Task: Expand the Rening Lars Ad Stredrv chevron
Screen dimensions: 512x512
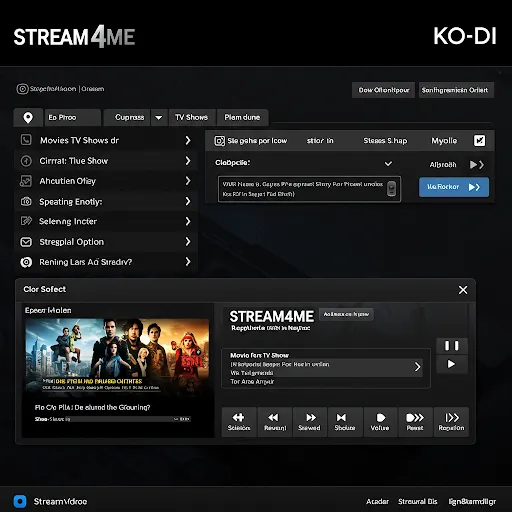Action: pyautogui.click(x=188, y=262)
